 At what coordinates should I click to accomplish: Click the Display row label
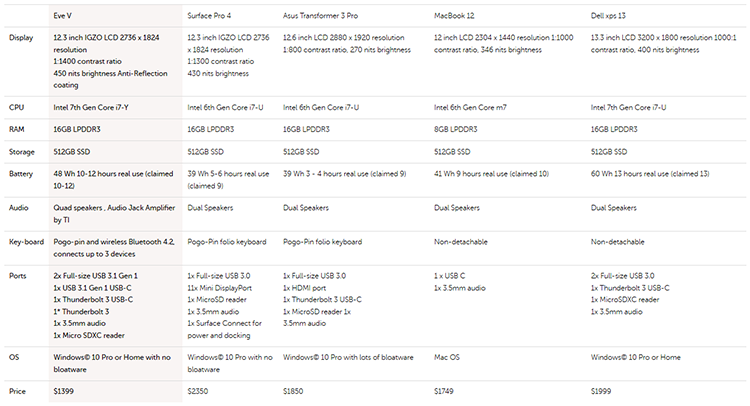22,37
